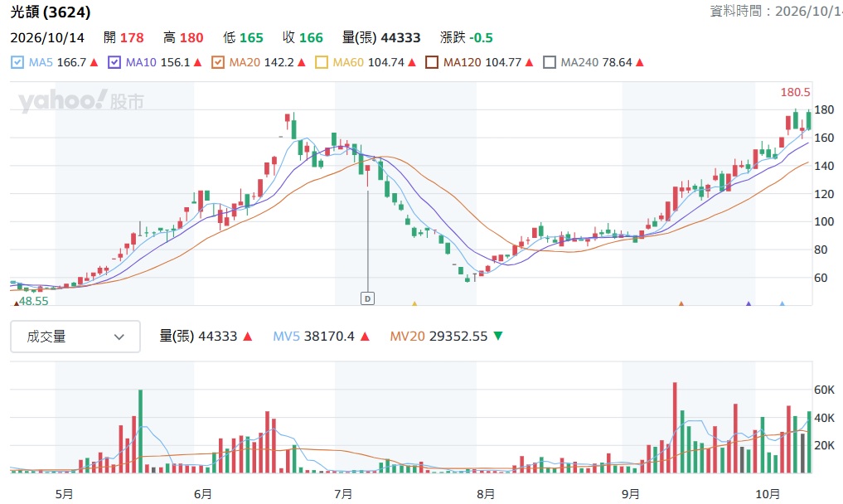The height and width of the screenshot is (504, 843).
Task: Click the MA10 value 156.1
Action: click(175, 62)
